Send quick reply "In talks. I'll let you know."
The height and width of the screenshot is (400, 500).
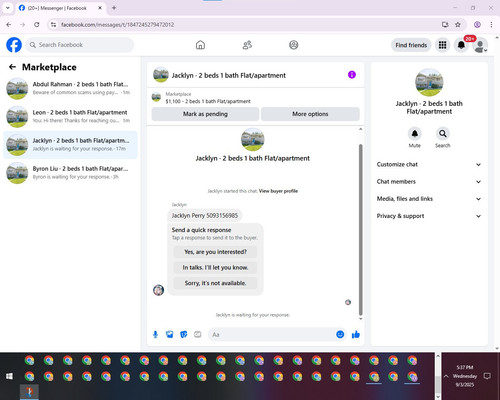pyautogui.click(x=215, y=267)
